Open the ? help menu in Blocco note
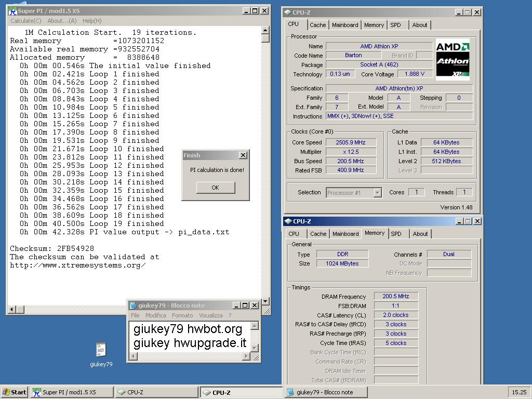This screenshot has height=399, width=532. pyautogui.click(x=230, y=315)
